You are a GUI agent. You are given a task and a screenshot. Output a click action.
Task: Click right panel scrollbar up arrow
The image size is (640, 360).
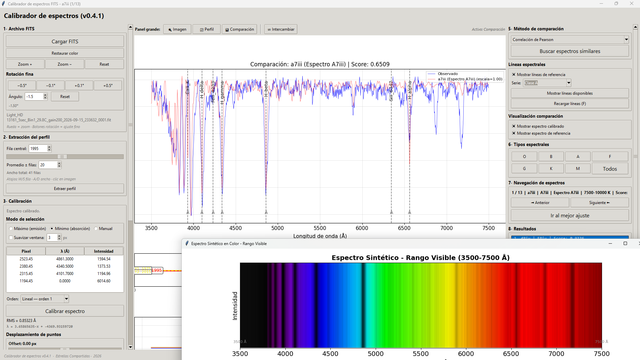click(635, 28)
